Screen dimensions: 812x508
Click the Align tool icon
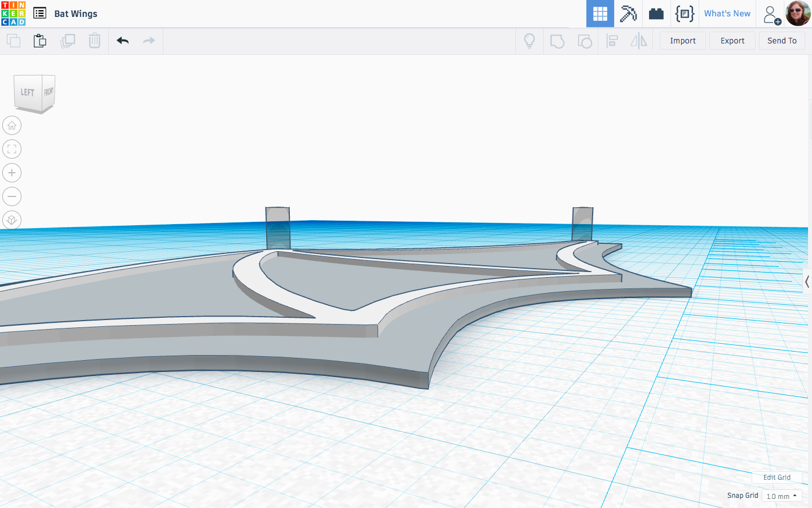click(612, 41)
